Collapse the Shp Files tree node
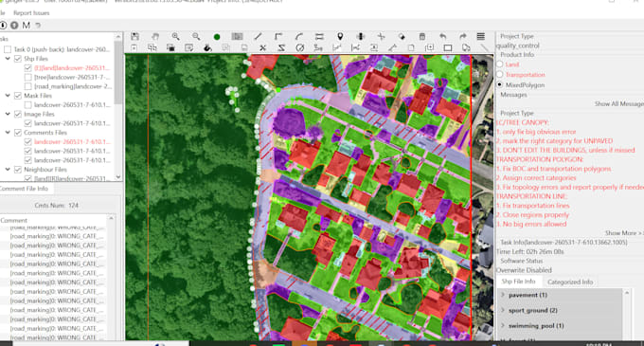 click(8, 59)
